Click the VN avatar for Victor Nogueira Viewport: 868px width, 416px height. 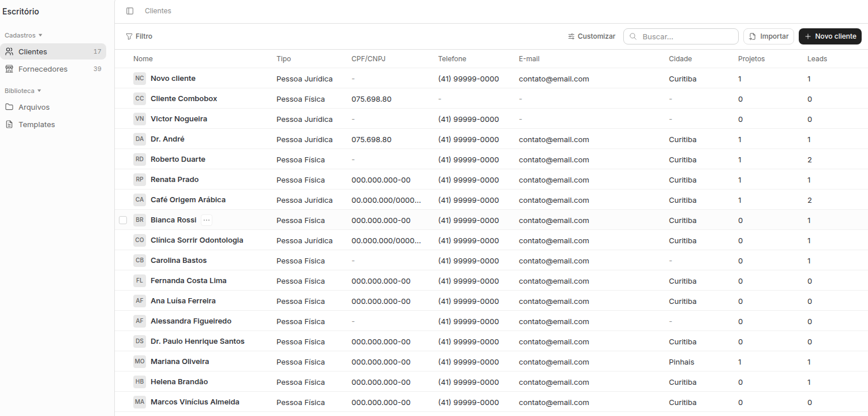point(140,118)
